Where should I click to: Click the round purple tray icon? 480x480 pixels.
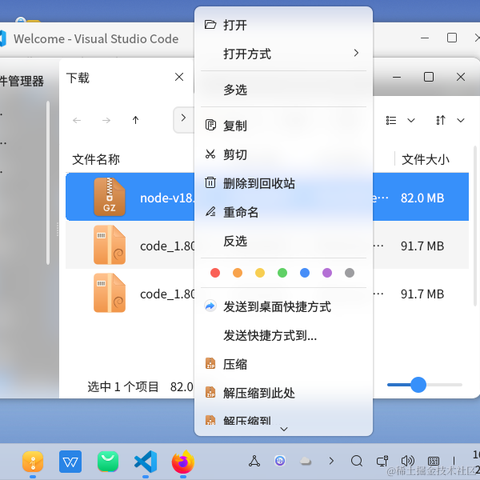click(x=280, y=461)
